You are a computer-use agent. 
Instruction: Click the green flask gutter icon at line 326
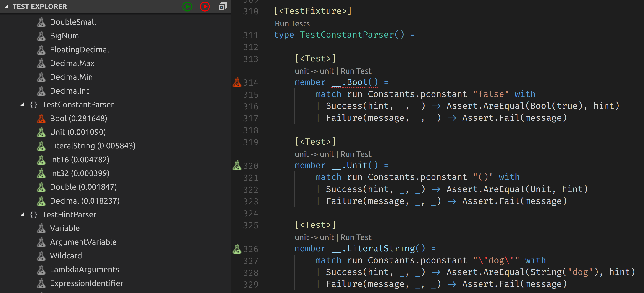[237, 249]
